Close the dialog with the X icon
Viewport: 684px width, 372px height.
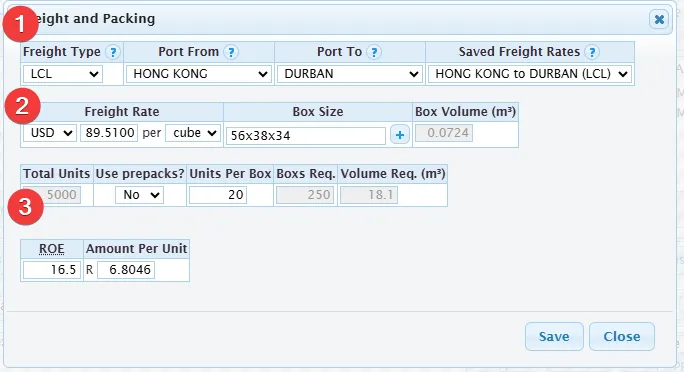[x=659, y=19]
